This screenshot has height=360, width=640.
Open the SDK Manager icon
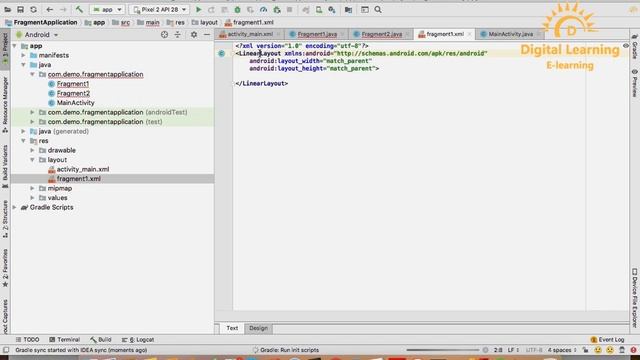click(332, 9)
